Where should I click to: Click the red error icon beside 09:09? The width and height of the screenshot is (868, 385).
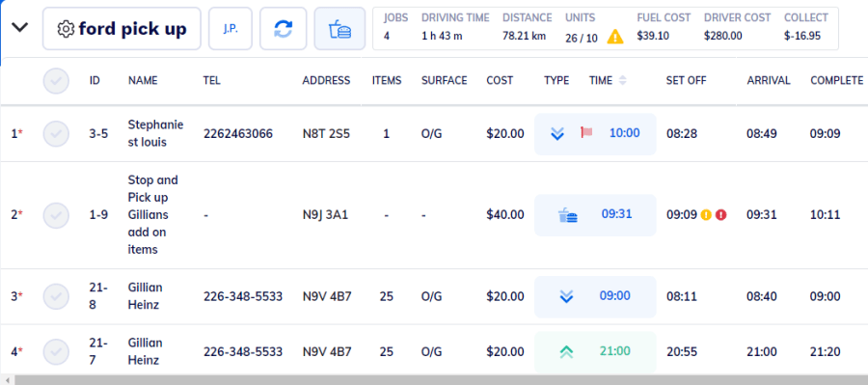pyautogui.click(x=720, y=215)
